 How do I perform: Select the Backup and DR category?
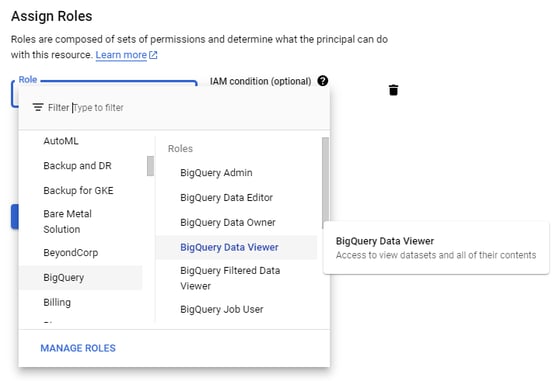(x=78, y=166)
